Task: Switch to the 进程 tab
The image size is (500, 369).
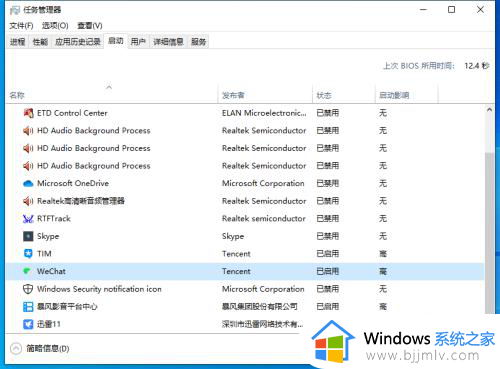Action: click(18, 42)
